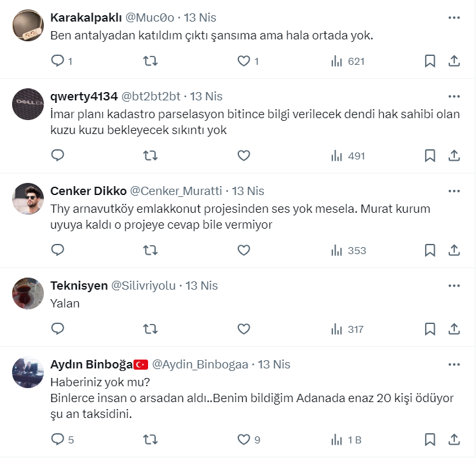Open more options menu on qwerty4134's tweet
Image resolution: width=476 pixels, height=458 pixels.
(454, 97)
